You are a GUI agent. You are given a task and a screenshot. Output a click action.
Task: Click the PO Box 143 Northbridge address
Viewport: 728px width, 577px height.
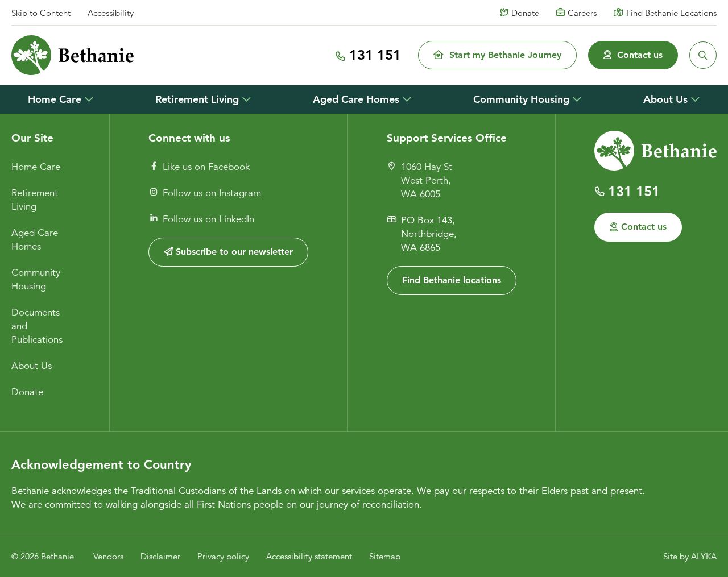coord(429,234)
